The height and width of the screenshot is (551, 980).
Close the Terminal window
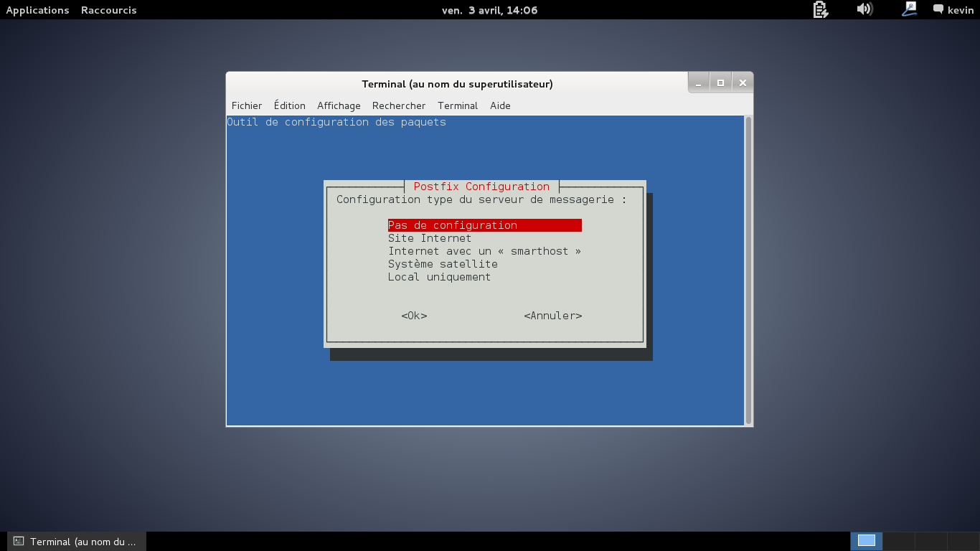coord(743,83)
